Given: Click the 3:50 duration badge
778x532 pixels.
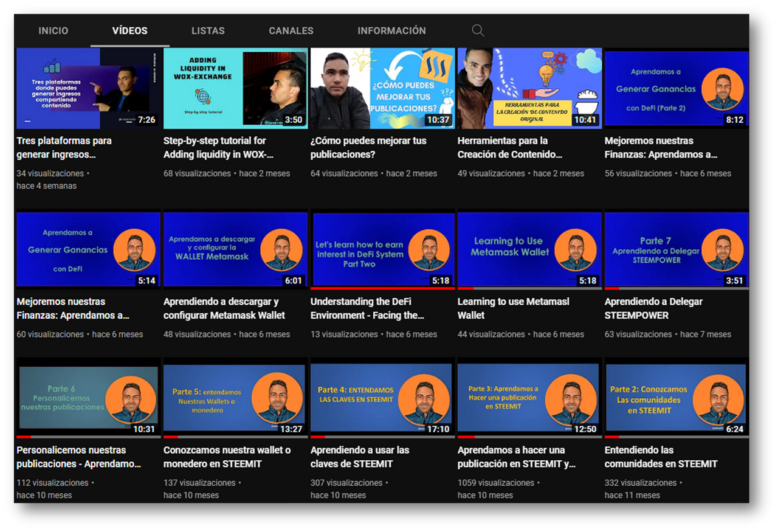Looking at the screenshot, I should tap(294, 120).
